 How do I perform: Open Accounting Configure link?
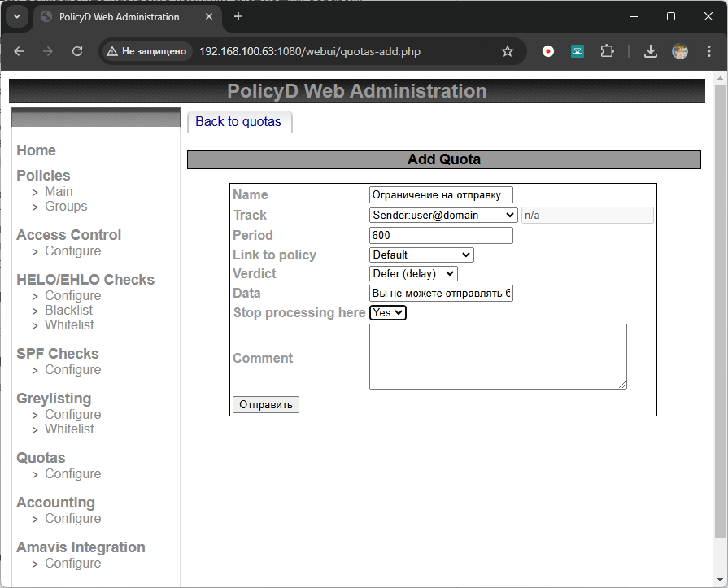click(x=73, y=518)
